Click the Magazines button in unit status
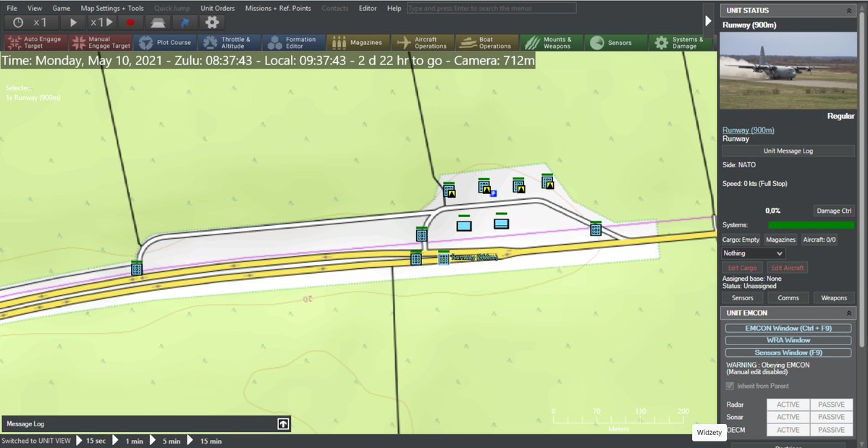Screen dimensions: 868x448 pos(780,240)
